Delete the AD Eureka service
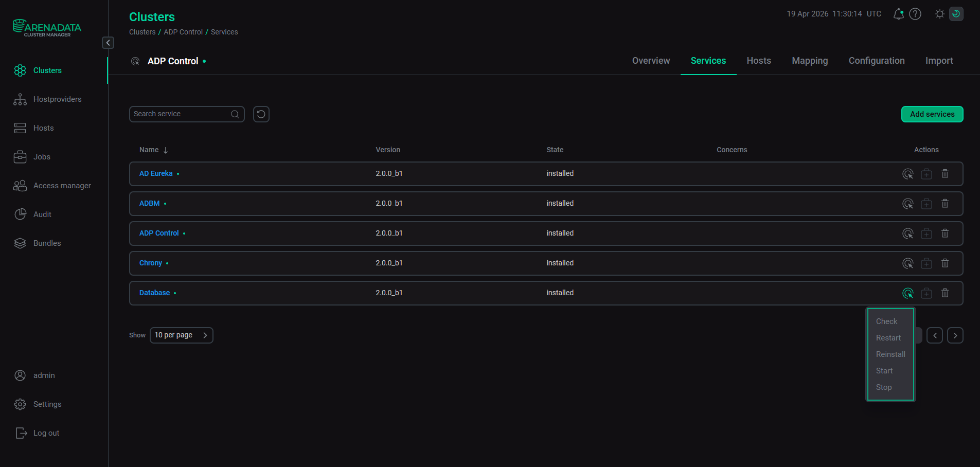Image resolution: width=980 pixels, height=467 pixels. pos(945,174)
